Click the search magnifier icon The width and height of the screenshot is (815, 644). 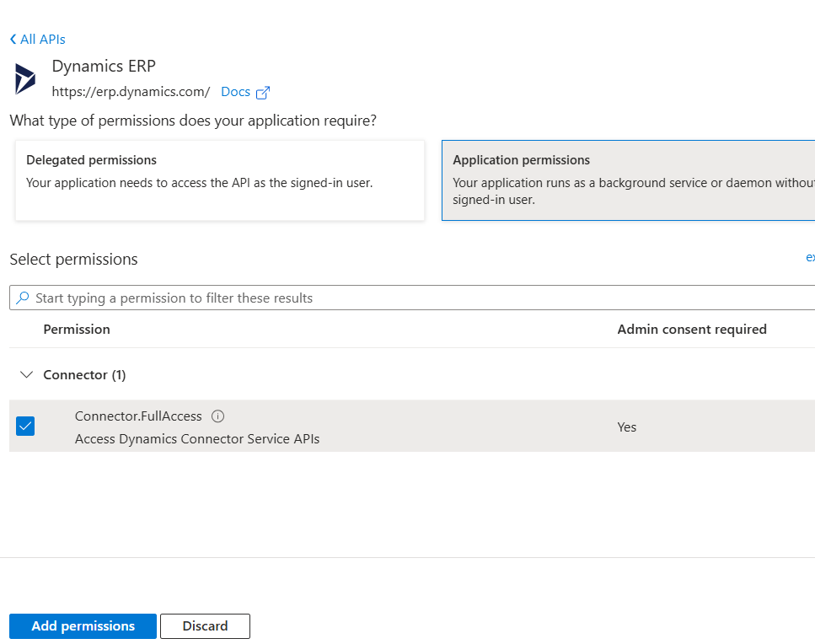click(23, 298)
